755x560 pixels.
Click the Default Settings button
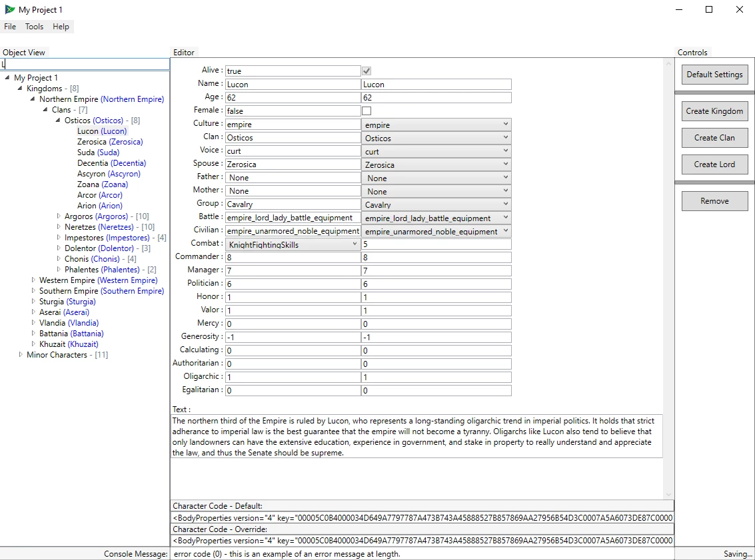click(x=714, y=75)
